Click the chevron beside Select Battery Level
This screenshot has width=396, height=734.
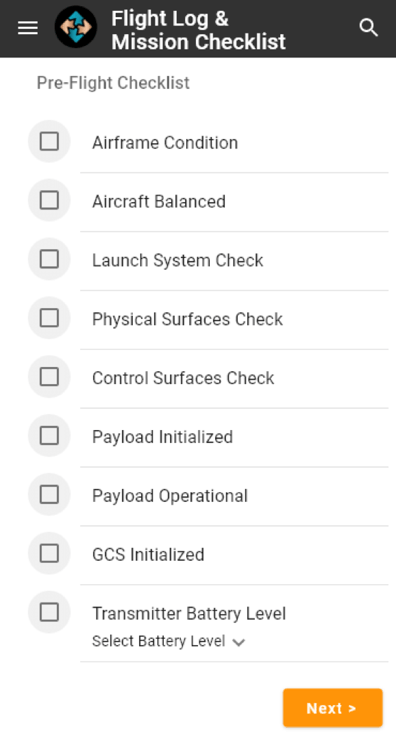(239, 642)
